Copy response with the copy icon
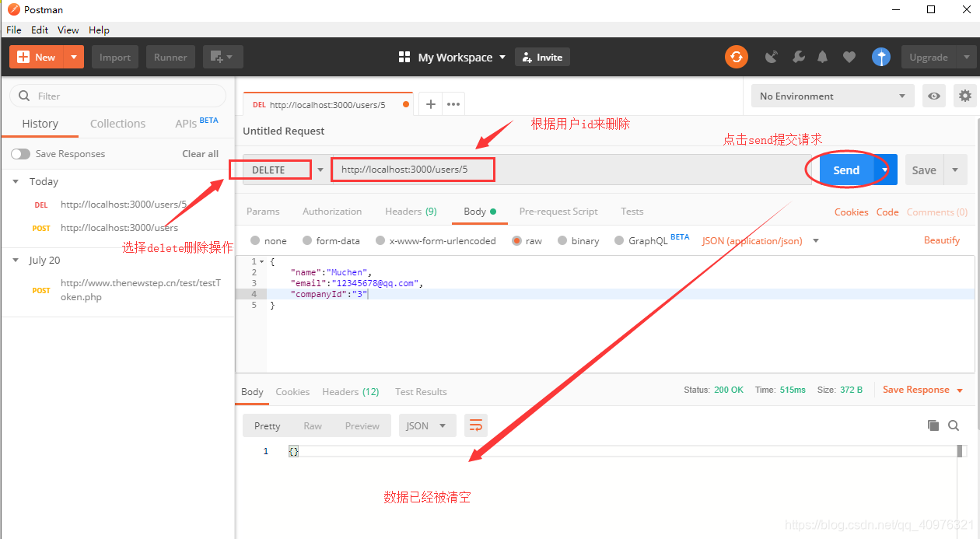 point(933,425)
